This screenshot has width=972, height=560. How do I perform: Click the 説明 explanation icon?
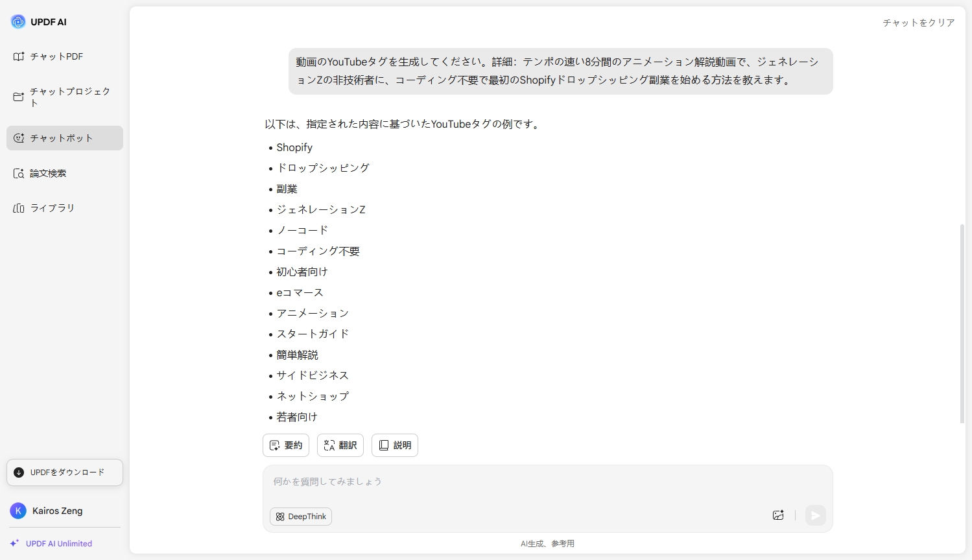[384, 445]
